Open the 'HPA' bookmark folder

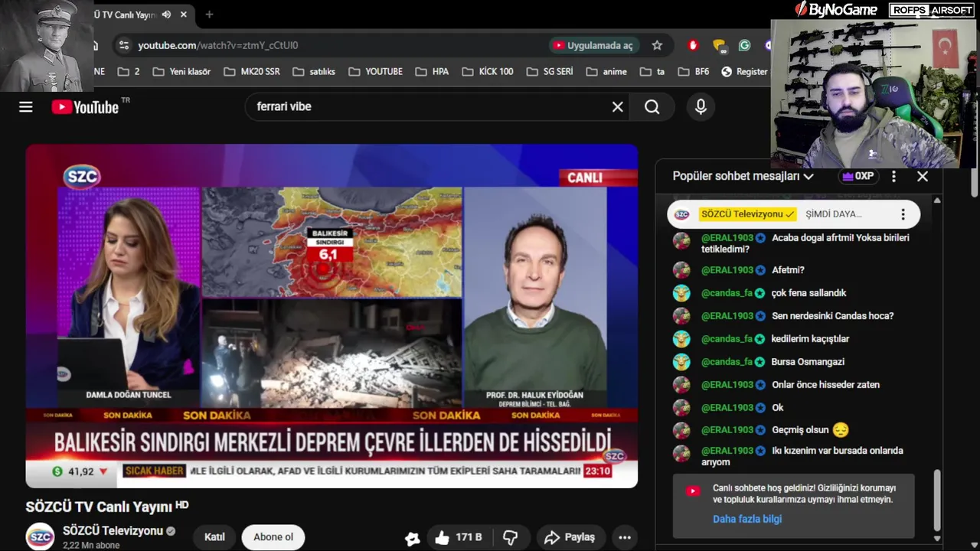[x=432, y=71]
